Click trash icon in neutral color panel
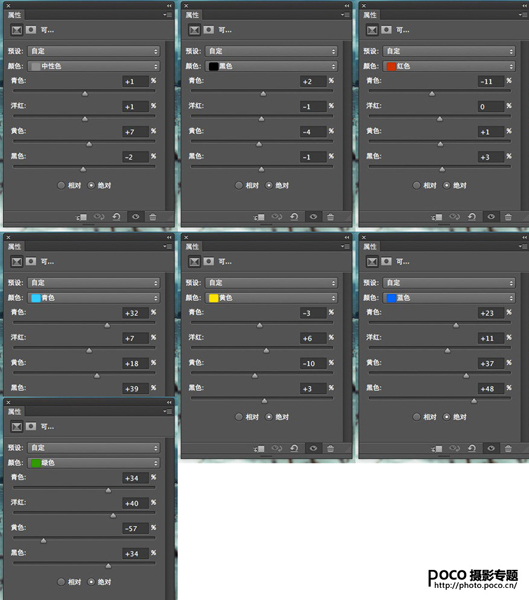Screen dimensions: 529x600 (153, 217)
